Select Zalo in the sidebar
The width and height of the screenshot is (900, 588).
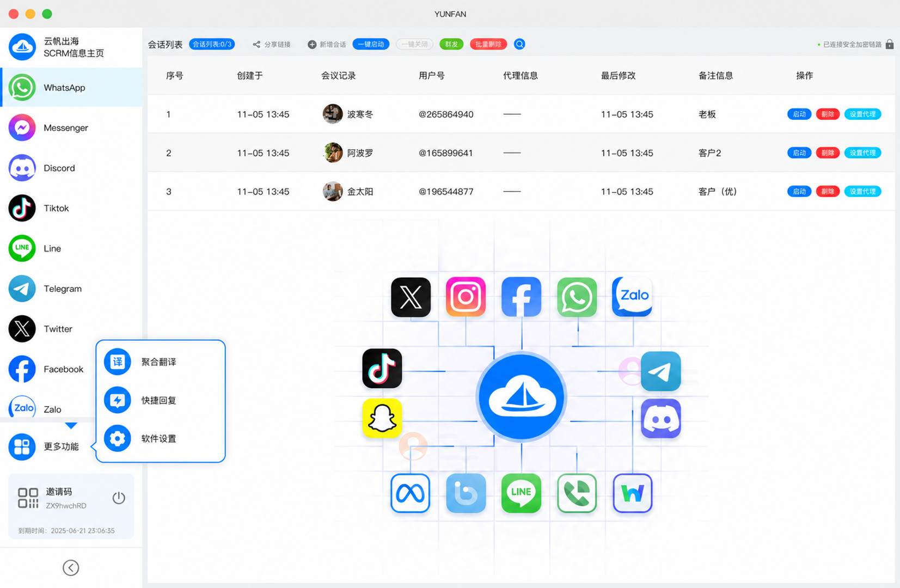click(48, 409)
